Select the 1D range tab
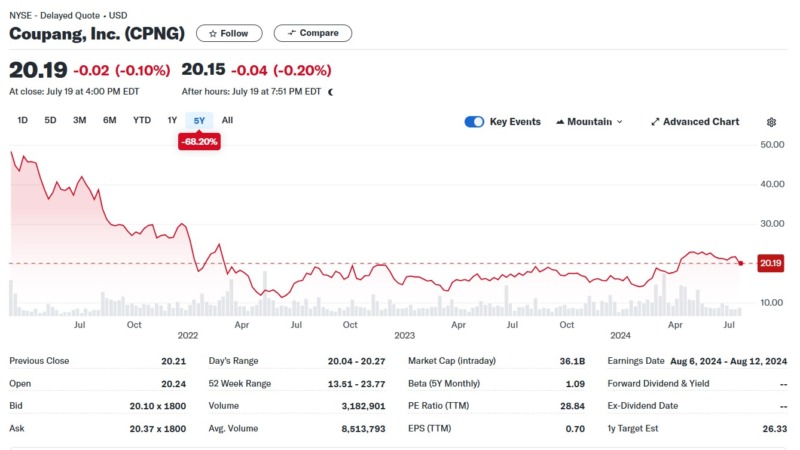 [22, 120]
